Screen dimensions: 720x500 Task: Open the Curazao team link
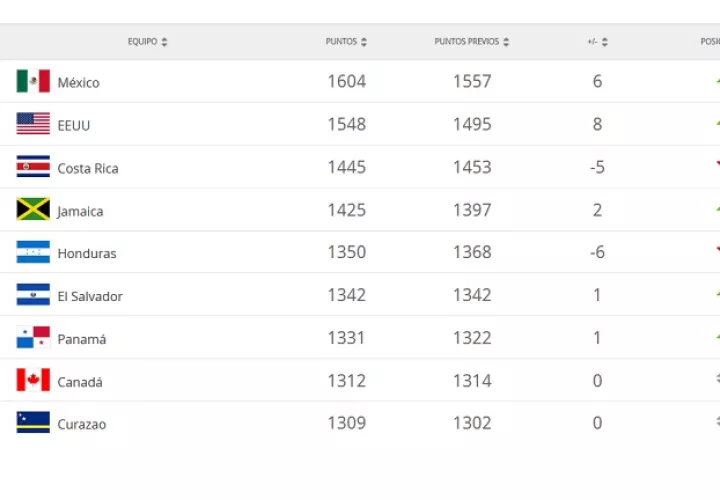click(82, 424)
